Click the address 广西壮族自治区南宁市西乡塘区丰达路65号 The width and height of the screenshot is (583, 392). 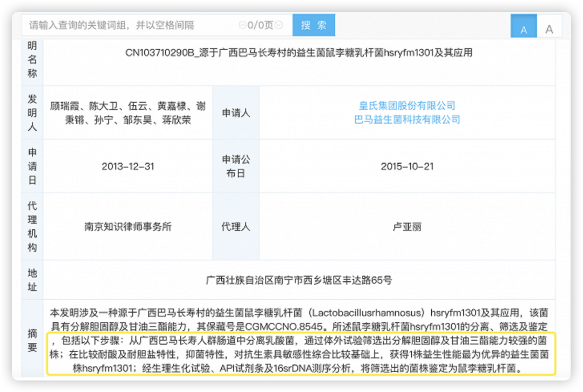pyautogui.click(x=299, y=280)
